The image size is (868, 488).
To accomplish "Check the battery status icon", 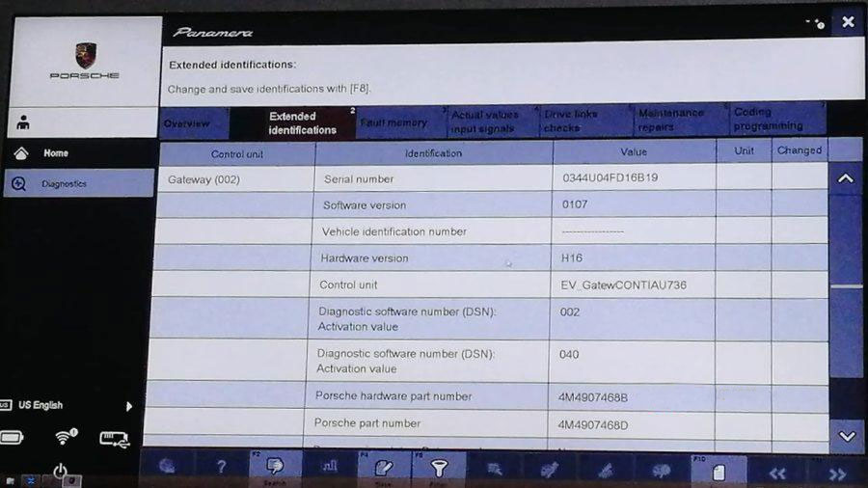I will 11,438.
